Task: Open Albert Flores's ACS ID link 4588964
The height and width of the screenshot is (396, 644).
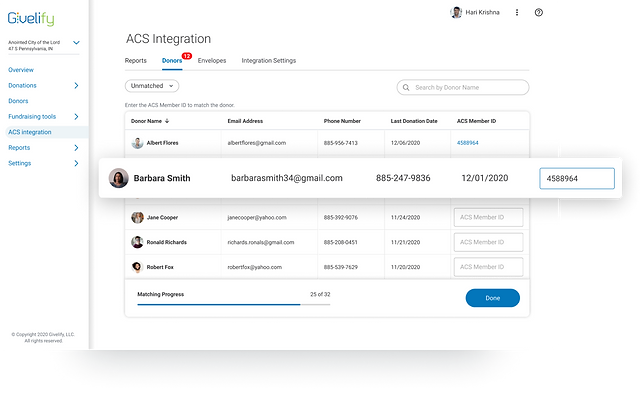Action: tap(467, 143)
